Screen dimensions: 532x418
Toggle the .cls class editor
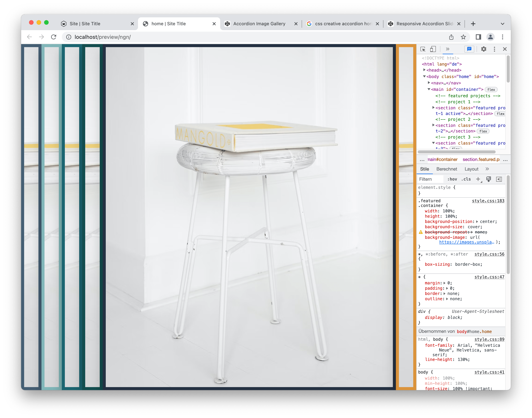(x=466, y=179)
